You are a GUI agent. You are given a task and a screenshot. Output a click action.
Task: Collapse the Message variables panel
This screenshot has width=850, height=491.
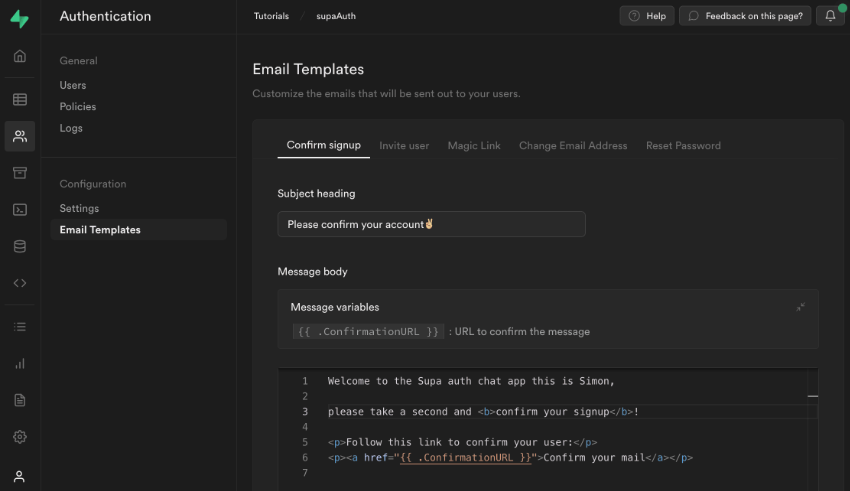pyautogui.click(x=800, y=307)
